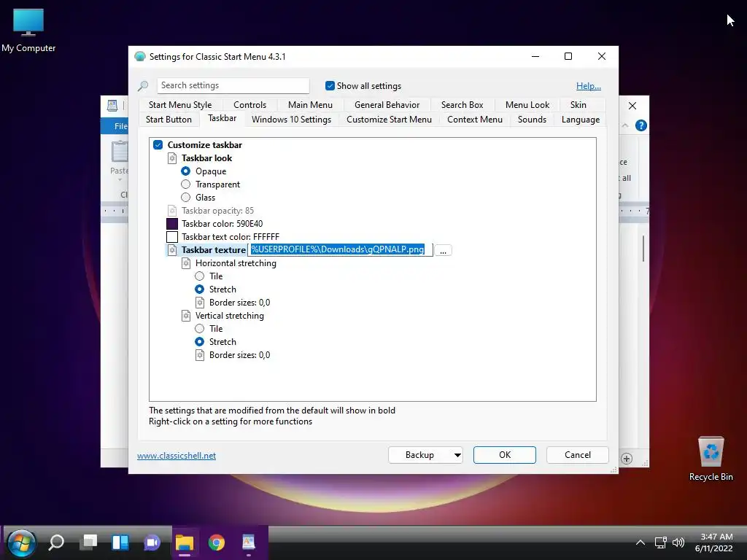Open My Computer desktop icon
The width and height of the screenshot is (747, 560).
pyautogui.click(x=28, y=29)
